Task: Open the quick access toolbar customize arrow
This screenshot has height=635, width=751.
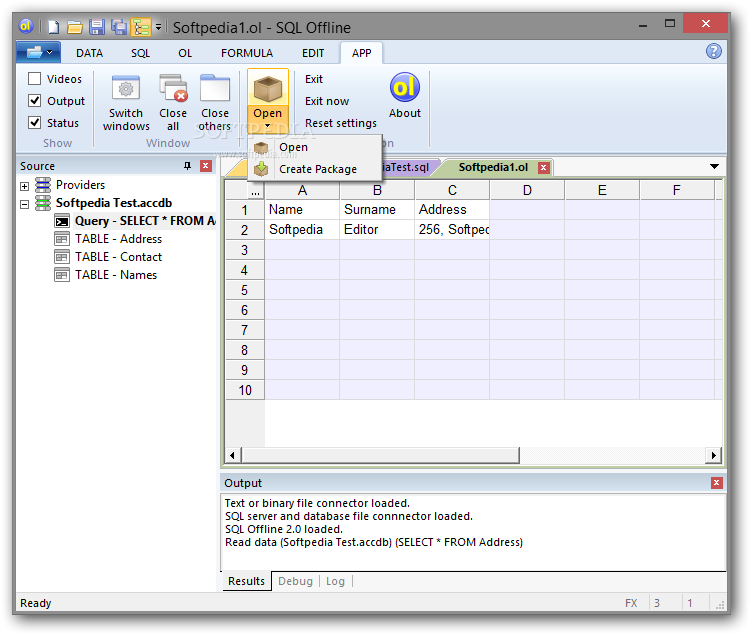Action: tap(159, 27)
